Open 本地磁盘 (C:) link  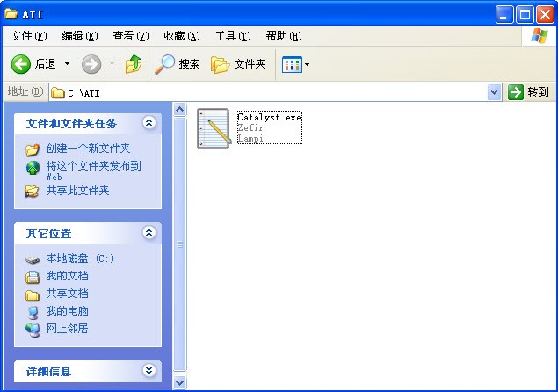point(80,258)
